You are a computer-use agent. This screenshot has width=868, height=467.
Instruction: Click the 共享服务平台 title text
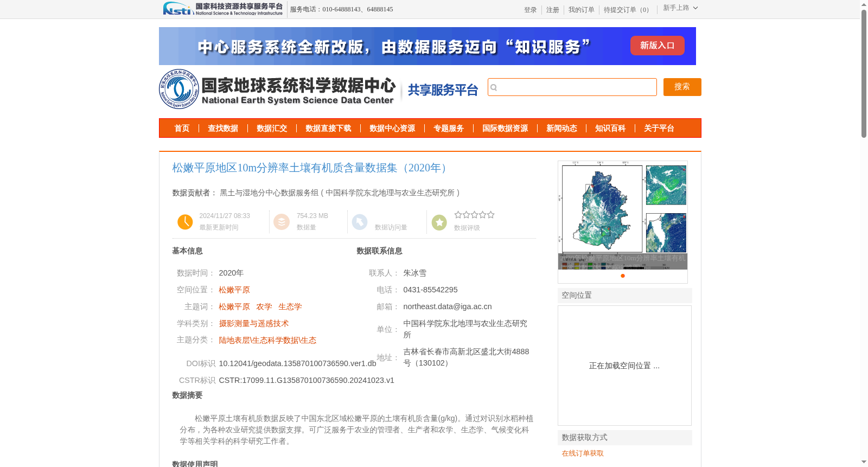443,90
